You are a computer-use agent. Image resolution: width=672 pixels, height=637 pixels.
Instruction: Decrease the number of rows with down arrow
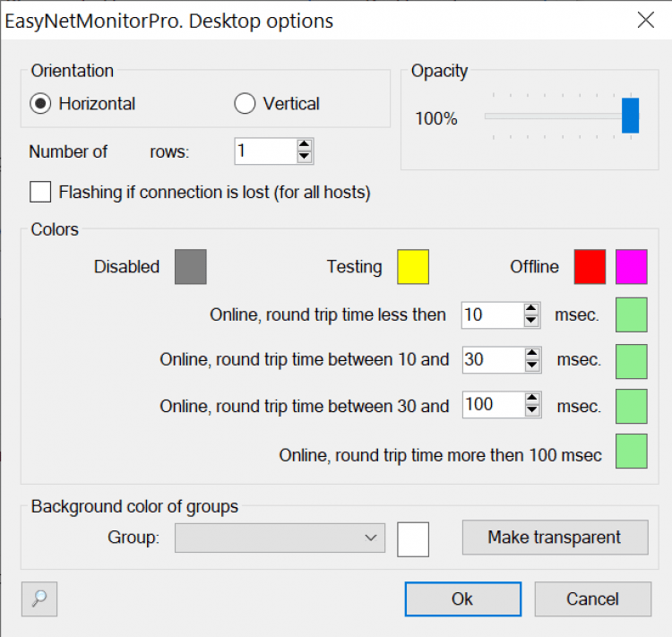tap(305, 157)
